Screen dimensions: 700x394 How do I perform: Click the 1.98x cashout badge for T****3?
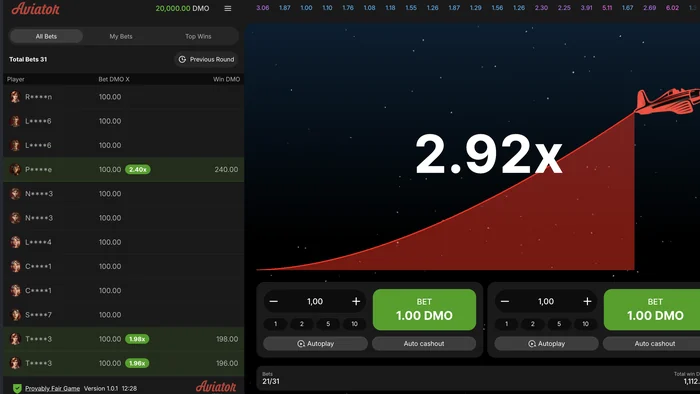tap(137, 339)
